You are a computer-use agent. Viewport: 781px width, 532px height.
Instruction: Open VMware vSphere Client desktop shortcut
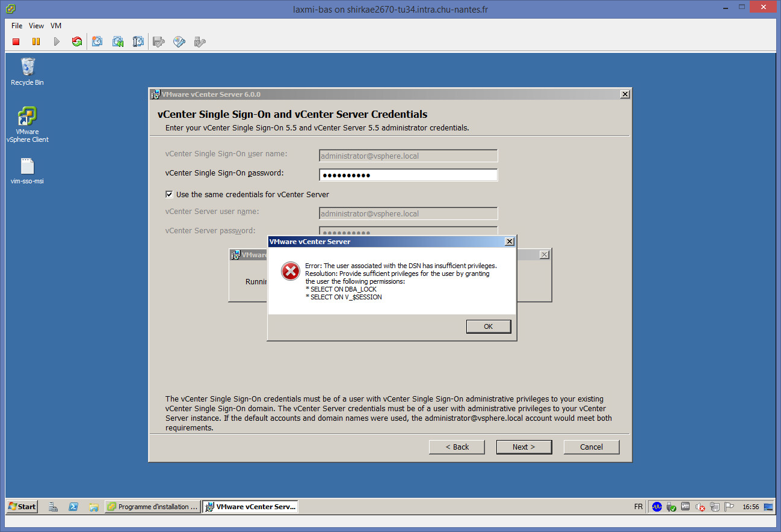coord(27,125)
